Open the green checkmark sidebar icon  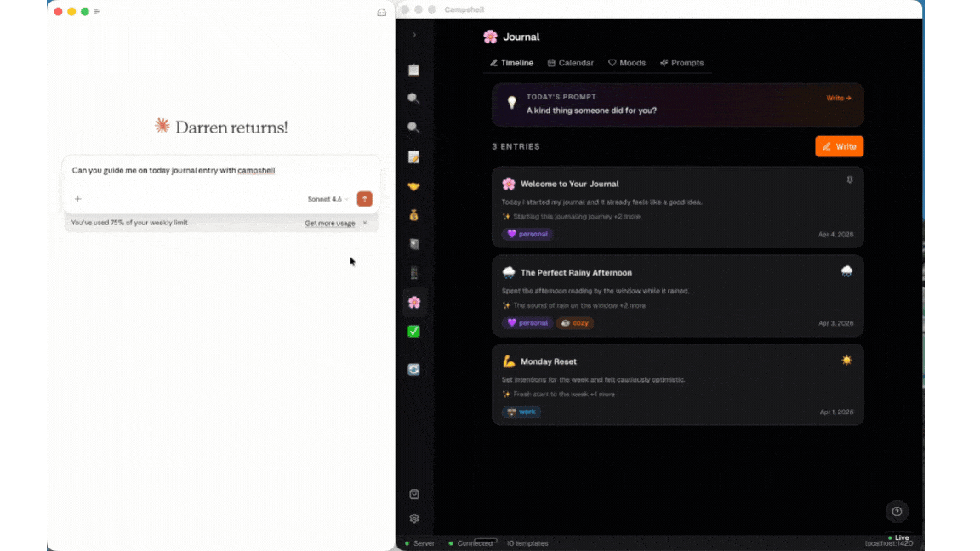413,331
